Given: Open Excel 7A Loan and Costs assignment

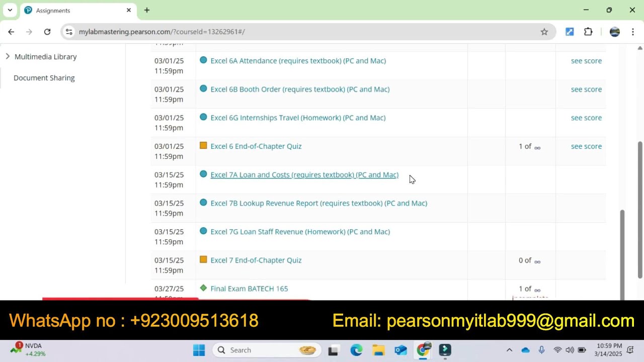Looking at the screenshot, I should [304, 175].
